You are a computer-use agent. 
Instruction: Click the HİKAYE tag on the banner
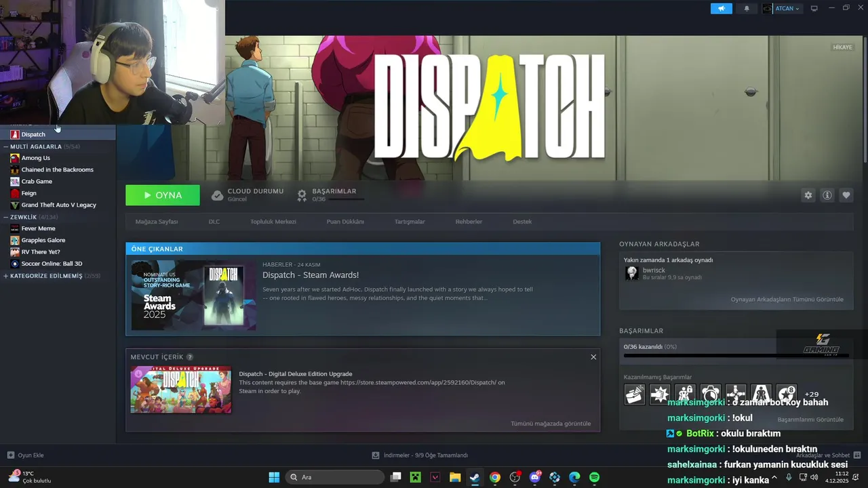tap(842, 47)
